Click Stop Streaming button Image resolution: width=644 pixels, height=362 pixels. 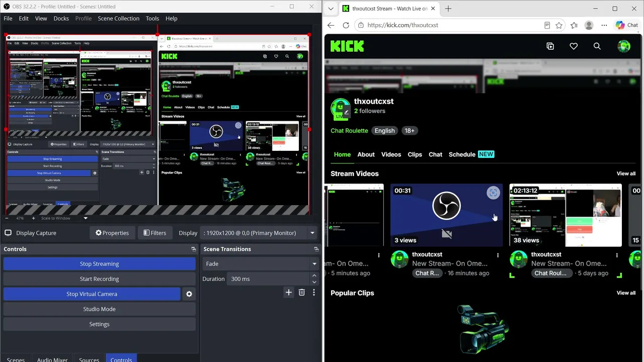click(x=99, y=264)
